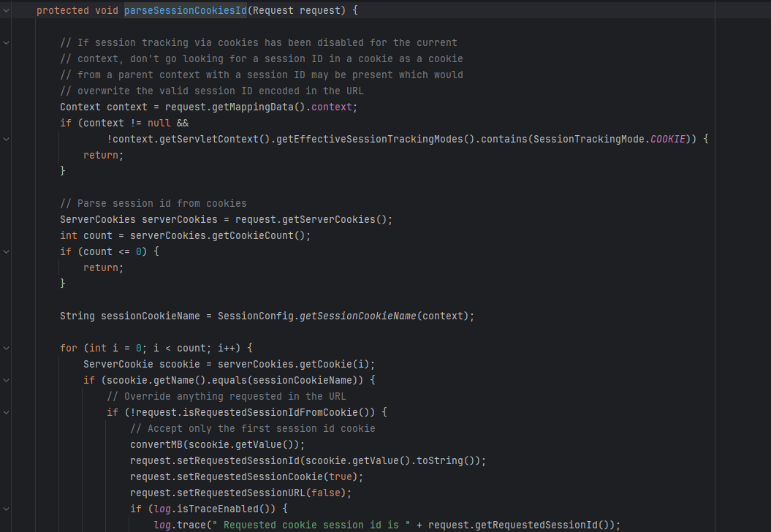Collapse the for loop fold arrow
Image resolution: width=771 pixels, height=532 pixels.
(x=6, y=348)
